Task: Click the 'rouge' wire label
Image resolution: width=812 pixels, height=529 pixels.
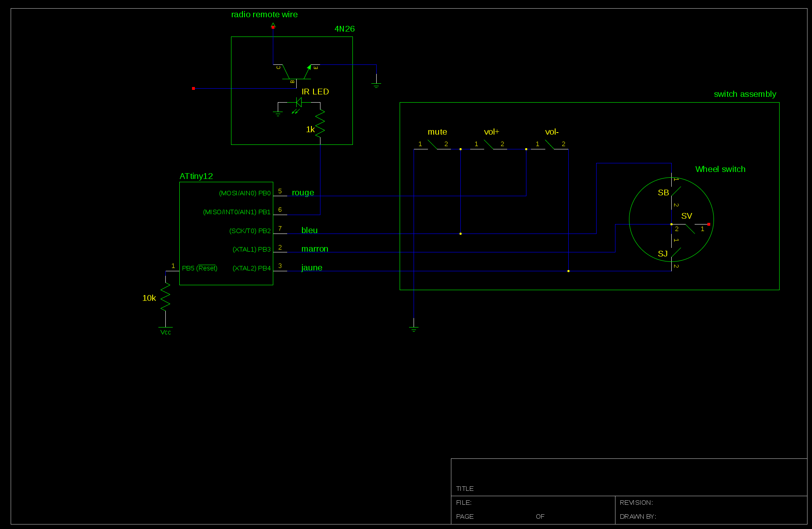Action: 303,192
